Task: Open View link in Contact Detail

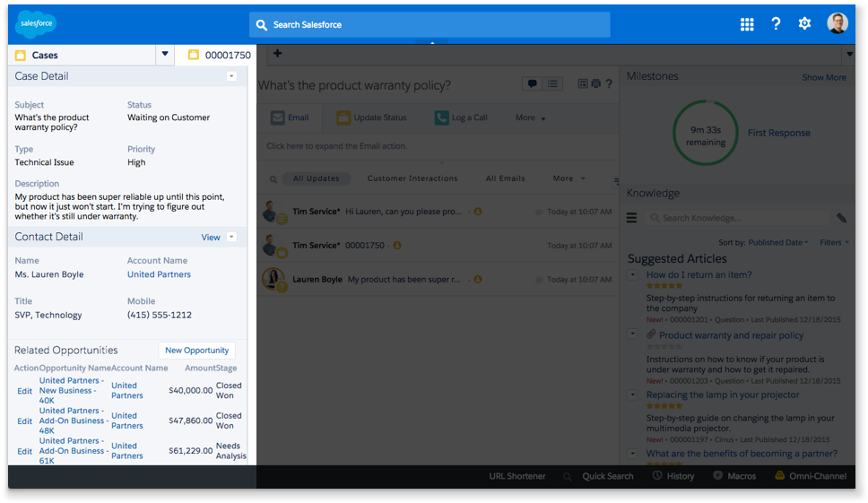Action: click(211, 238)
